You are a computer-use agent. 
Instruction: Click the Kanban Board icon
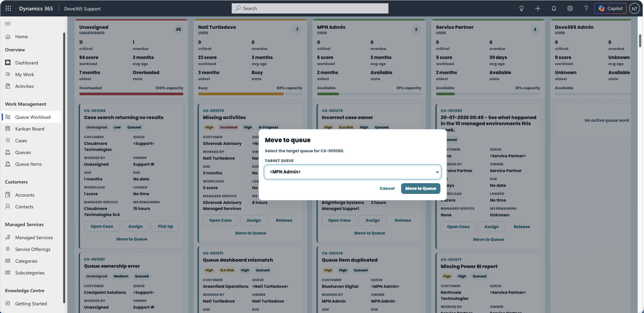coord(8,129)
